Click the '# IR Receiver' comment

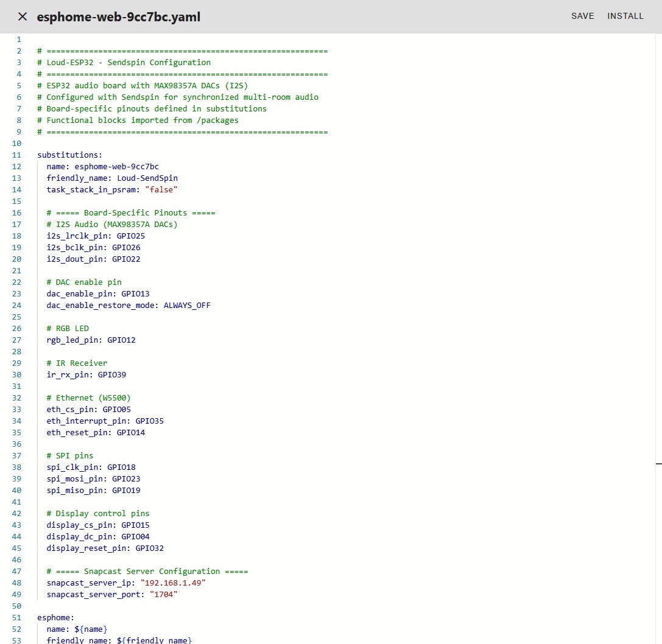pos(77,363)
